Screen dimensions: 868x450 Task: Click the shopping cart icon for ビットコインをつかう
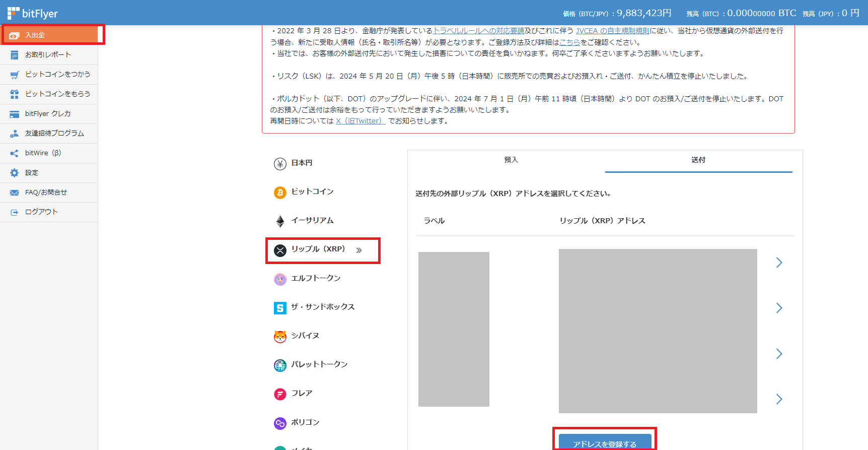[x=14, y=75]
